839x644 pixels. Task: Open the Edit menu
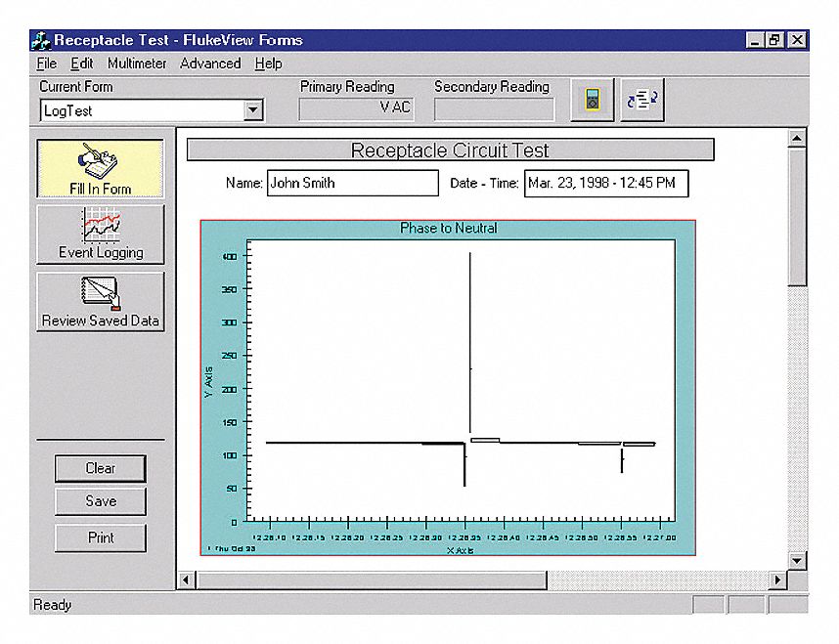(82, 64)
